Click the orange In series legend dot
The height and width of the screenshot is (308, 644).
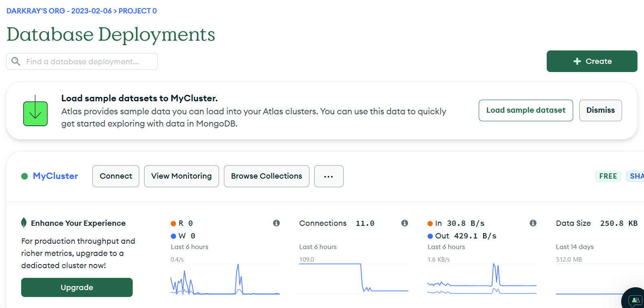pos(430,223)
